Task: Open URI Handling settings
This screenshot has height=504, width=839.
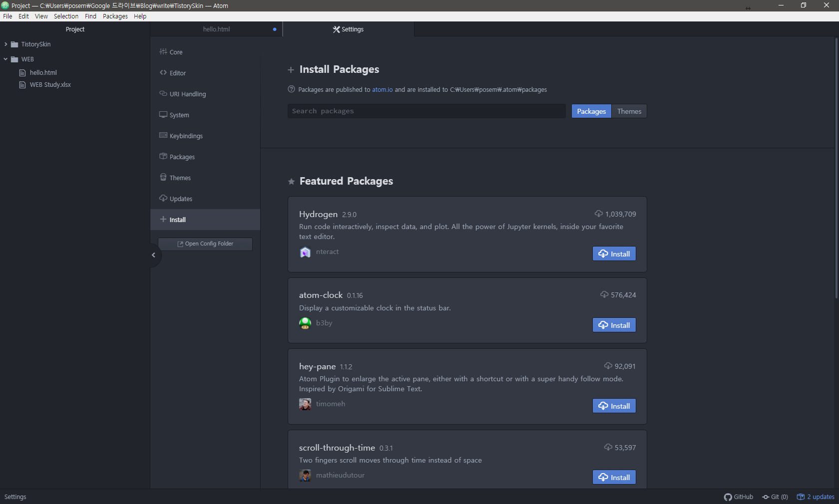Action: [205, 94]
